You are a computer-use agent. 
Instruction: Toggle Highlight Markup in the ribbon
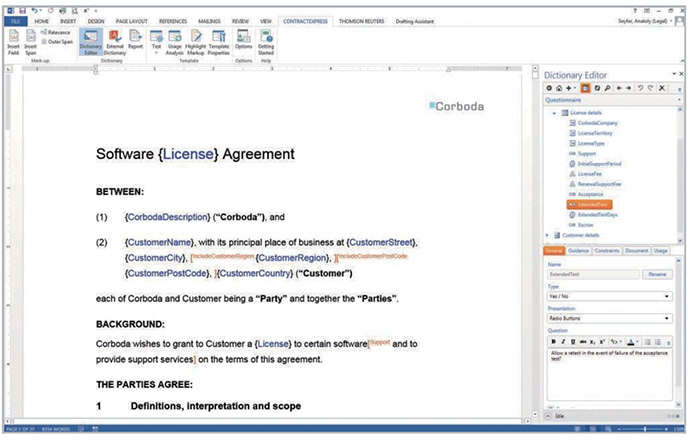click(195, 42)
